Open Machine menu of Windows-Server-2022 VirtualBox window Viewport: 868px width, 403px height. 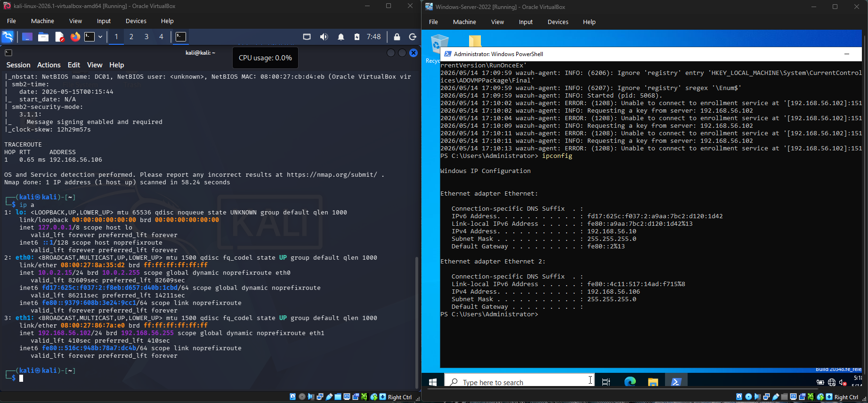click(464, 22)
